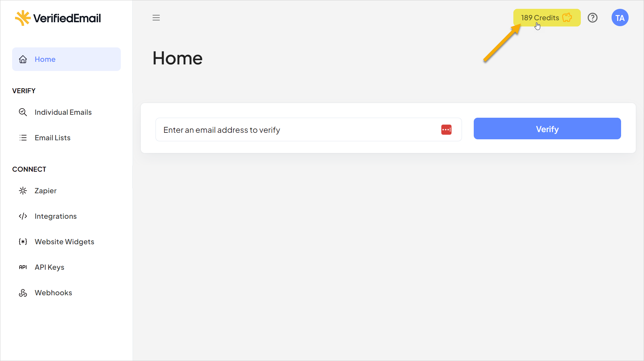Click the blue Verify button
Screen dimensions: 644x361
(547, 129)
